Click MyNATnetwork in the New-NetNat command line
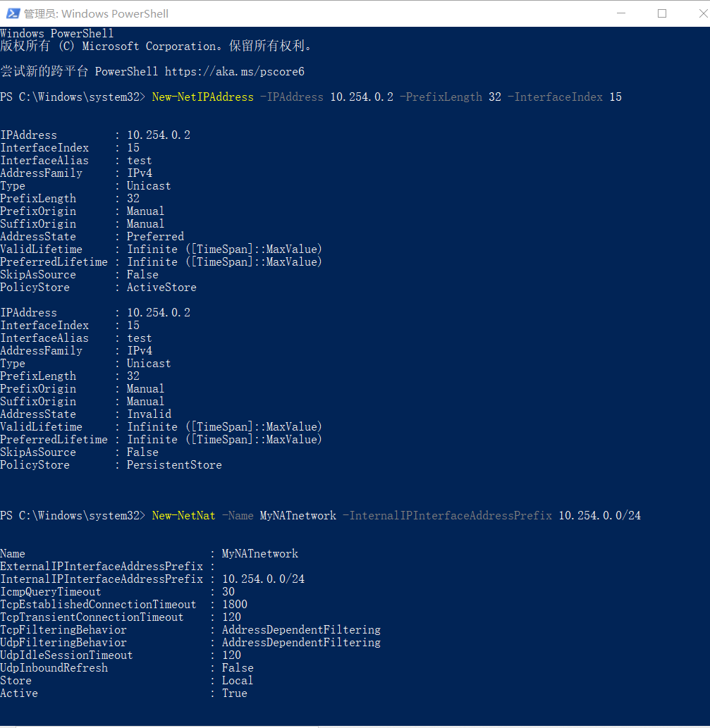Screen dimensions: 710x728 tap(298, 515)
